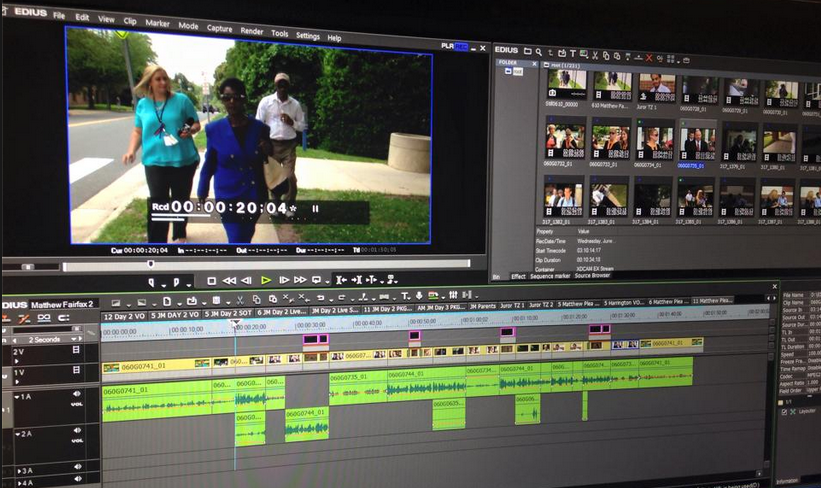Toggle audio mute on track 1A

pyautogui.click(x=76, y=396)
